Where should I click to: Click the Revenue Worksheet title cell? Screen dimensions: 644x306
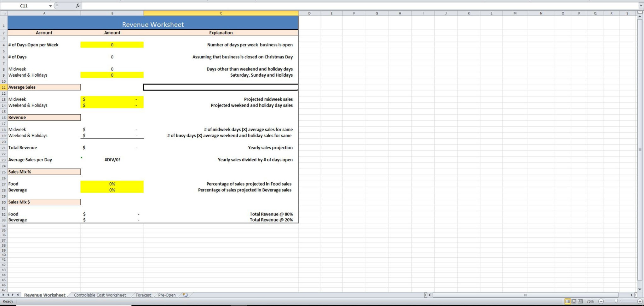[x=153, y=23]
